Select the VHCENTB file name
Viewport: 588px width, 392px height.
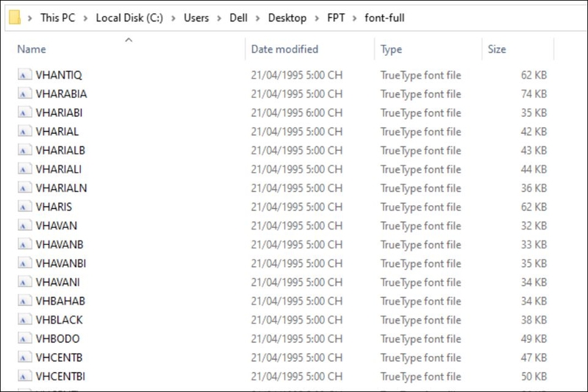(x=59, y=358)
